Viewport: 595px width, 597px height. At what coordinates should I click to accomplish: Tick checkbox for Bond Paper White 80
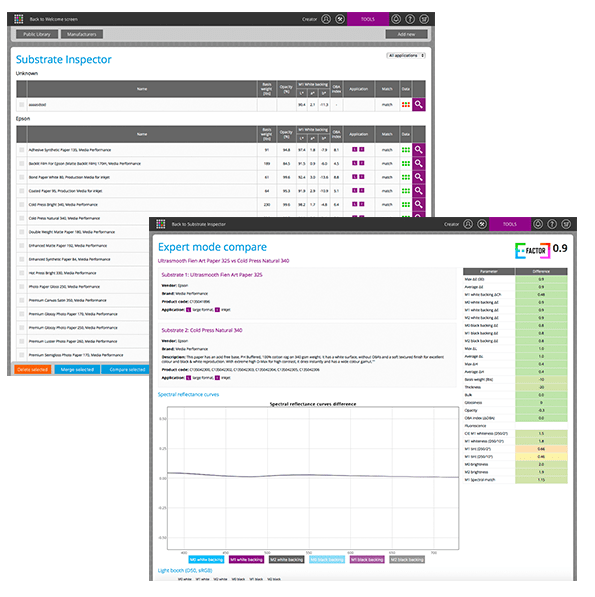(22, 177)
